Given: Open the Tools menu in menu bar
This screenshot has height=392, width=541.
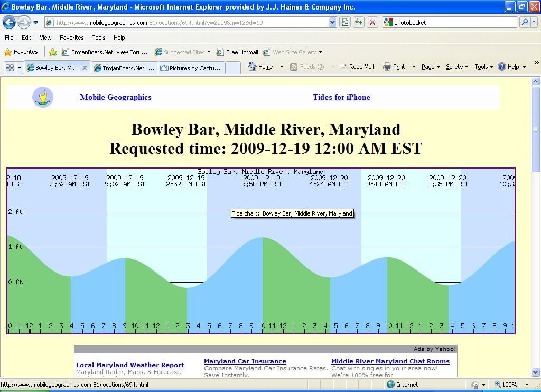Looking at the screenshot, I should (99, 38).
